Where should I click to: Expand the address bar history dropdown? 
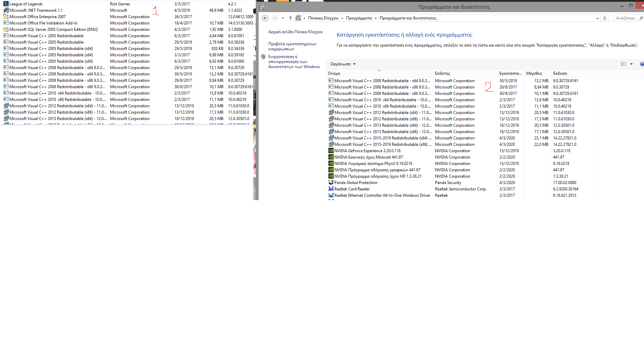pyautogui.click(x=597, y=18)
